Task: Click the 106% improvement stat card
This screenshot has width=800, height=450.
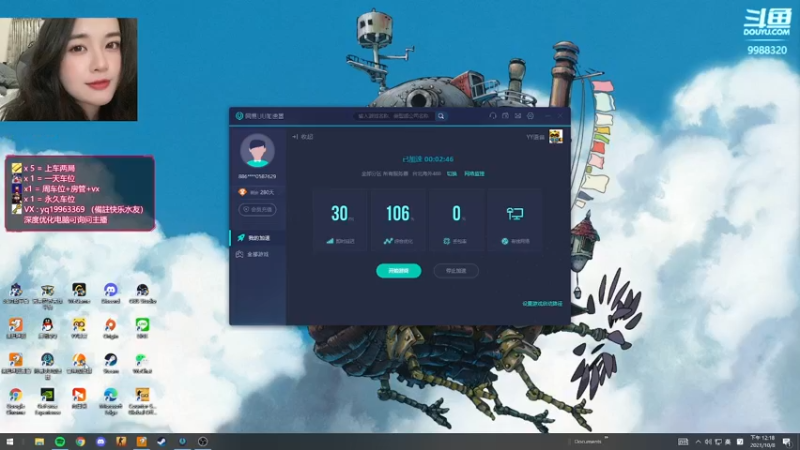Action: coord(398,221)
